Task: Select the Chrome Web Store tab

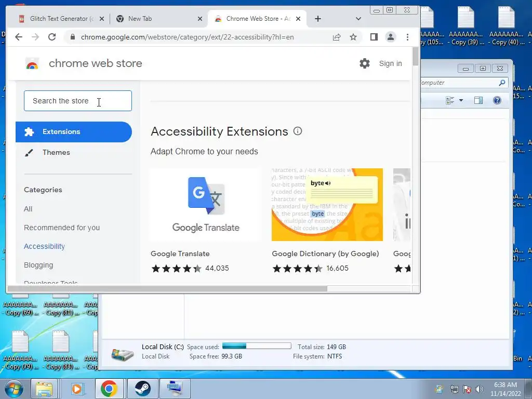Action: coord(257,19)
